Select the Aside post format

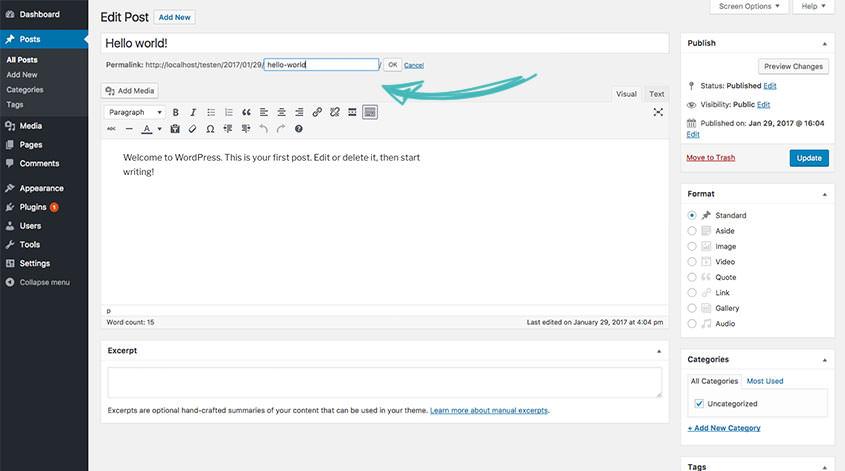coord(692,231)
